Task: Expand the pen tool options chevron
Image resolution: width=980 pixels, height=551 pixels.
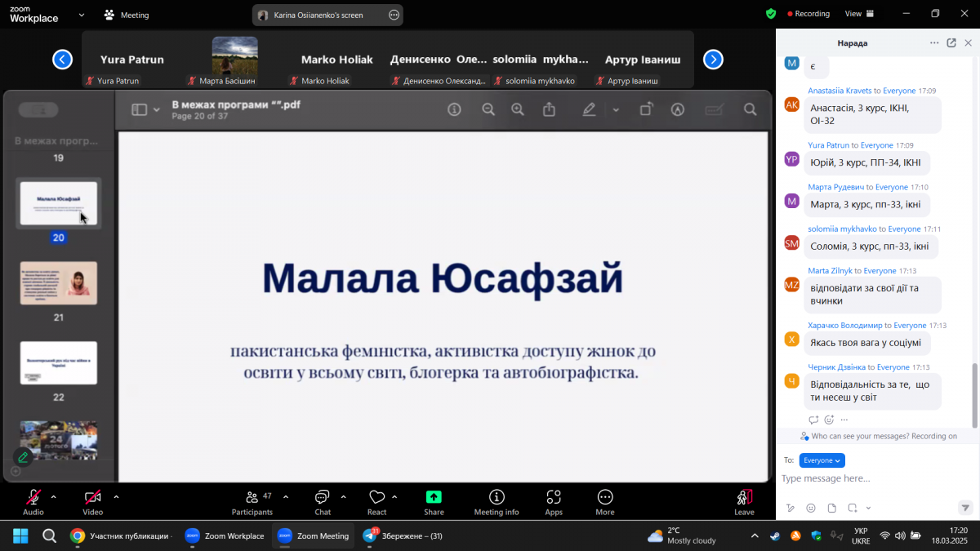Action: tap(615, 109)
